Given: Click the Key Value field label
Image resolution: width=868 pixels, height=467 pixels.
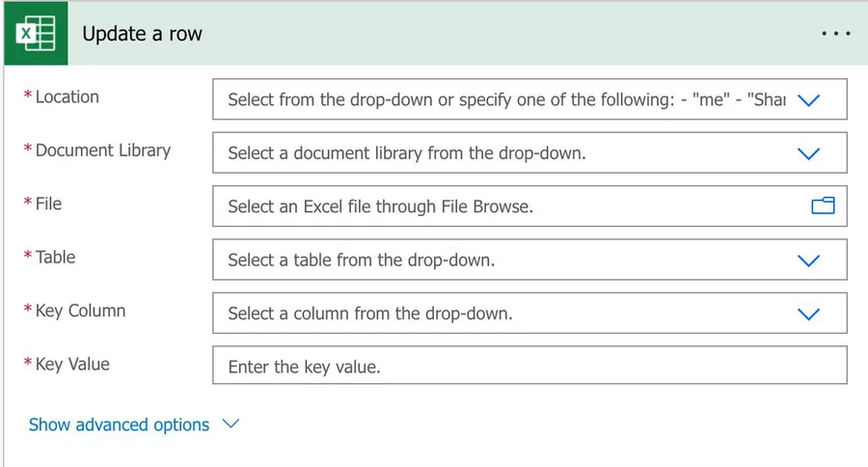Looking at the screenshot, I should (72, 364).
